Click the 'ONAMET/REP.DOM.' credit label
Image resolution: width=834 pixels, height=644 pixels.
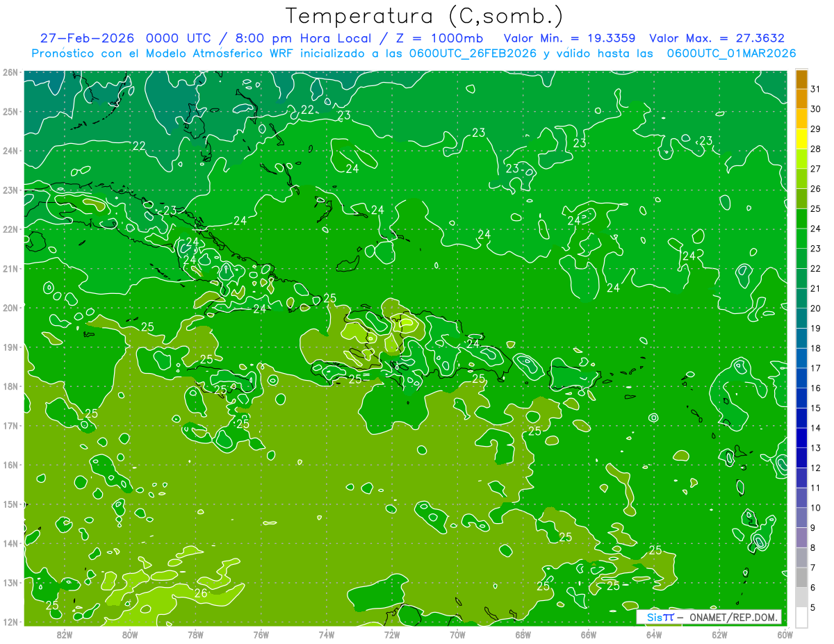[735, 617]
